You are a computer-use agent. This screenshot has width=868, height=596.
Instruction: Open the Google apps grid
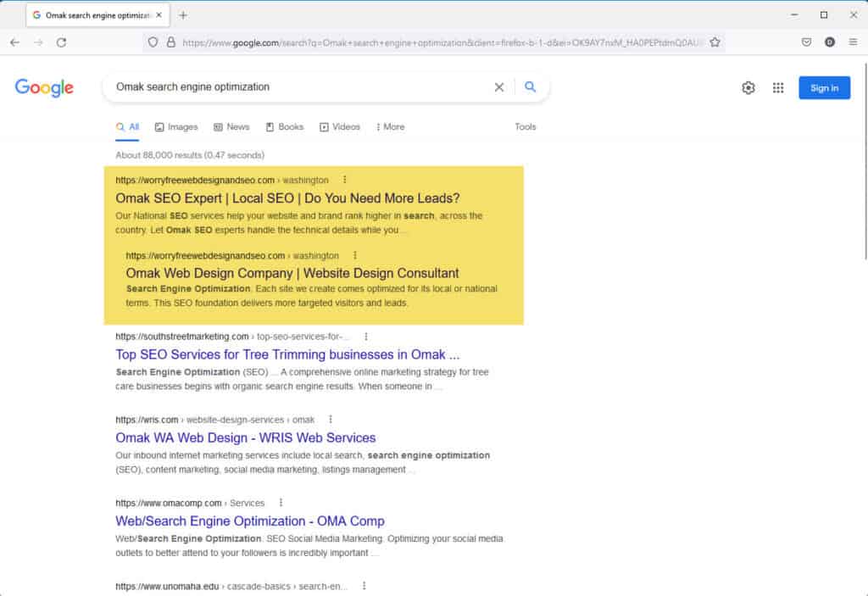click(778, 87)
